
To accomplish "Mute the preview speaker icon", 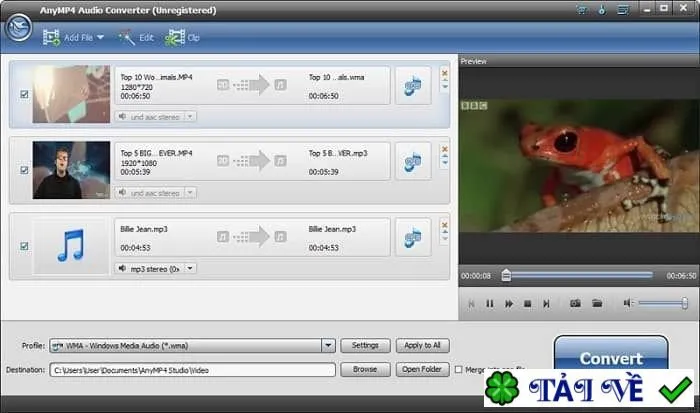I will click(628, 304).
